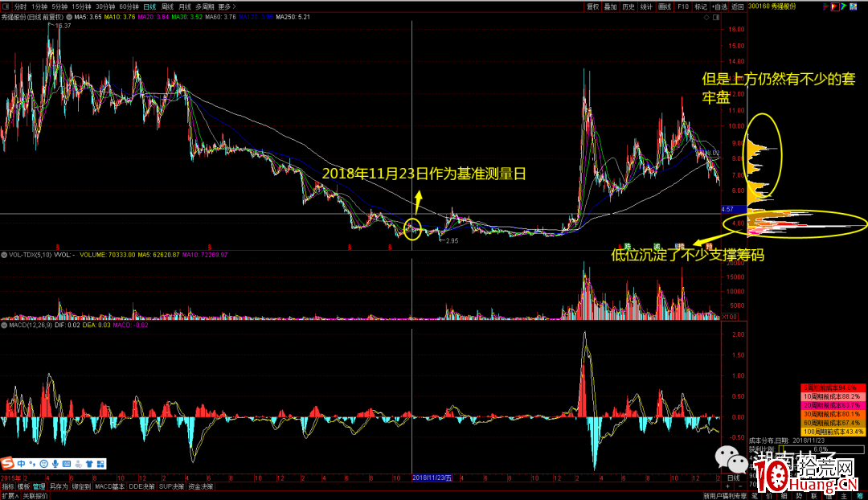Viewport: 868px width, 500px height.
Task: Switch to 日线 daily chart
Action: pos(149,6)
